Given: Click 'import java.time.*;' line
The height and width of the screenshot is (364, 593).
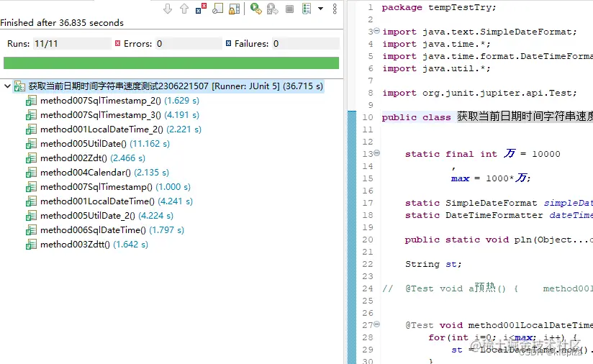Looking at the screenshot, I should pyautogui.click(x=436, y=44).
